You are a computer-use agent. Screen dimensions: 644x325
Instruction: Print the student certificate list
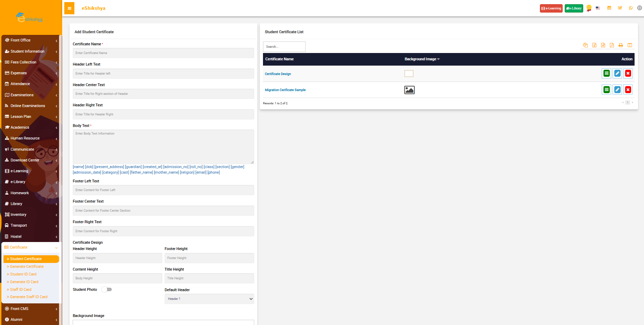pyautogui.click(x=621, y=45)
